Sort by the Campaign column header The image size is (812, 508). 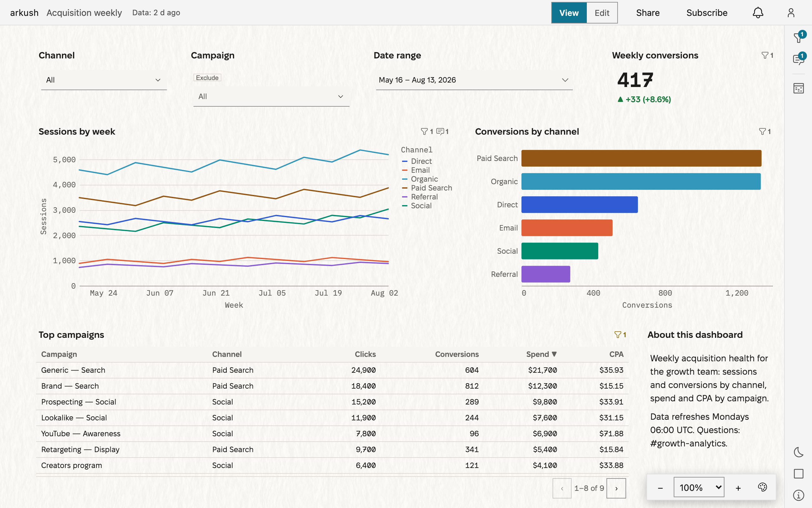tap(59, 354)
